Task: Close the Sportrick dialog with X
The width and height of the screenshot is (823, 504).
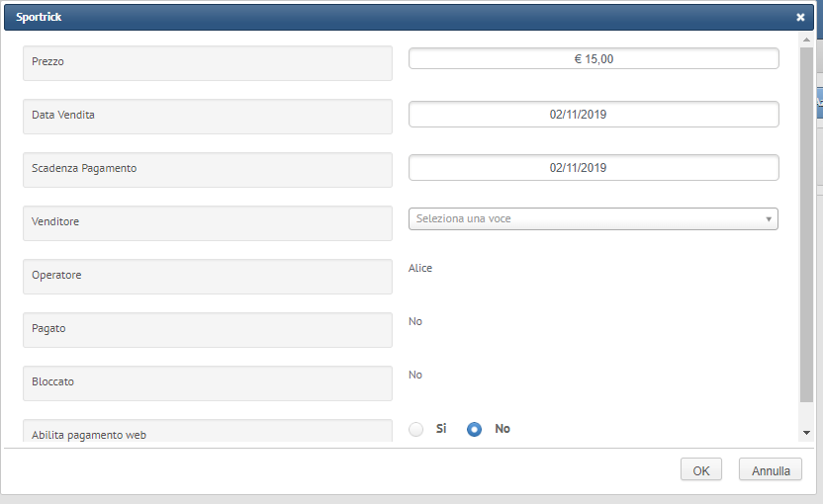Action: [x=800, y=18]
